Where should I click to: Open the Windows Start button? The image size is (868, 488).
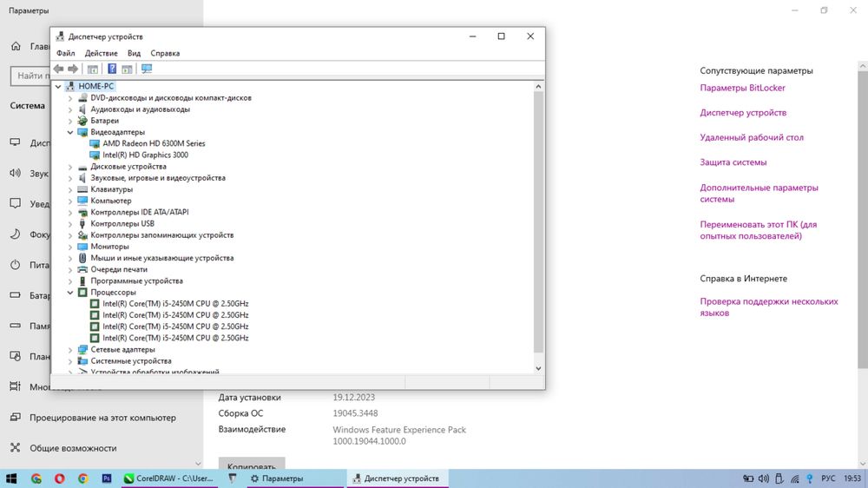pyautogui.click(x=11, y=478)
